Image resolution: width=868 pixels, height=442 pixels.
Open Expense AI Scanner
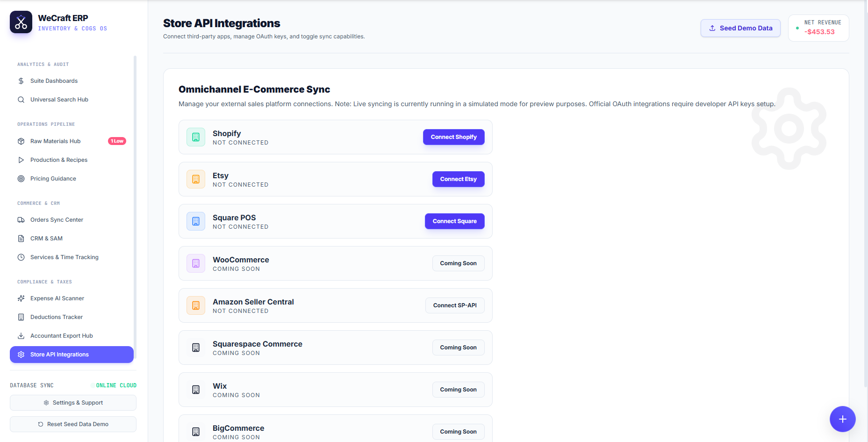coord(72,298)
